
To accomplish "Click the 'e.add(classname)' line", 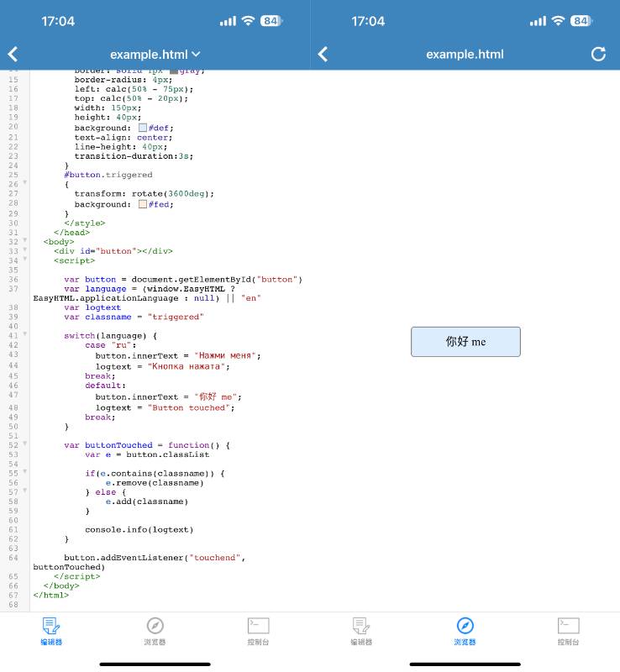I will (147, 501).
